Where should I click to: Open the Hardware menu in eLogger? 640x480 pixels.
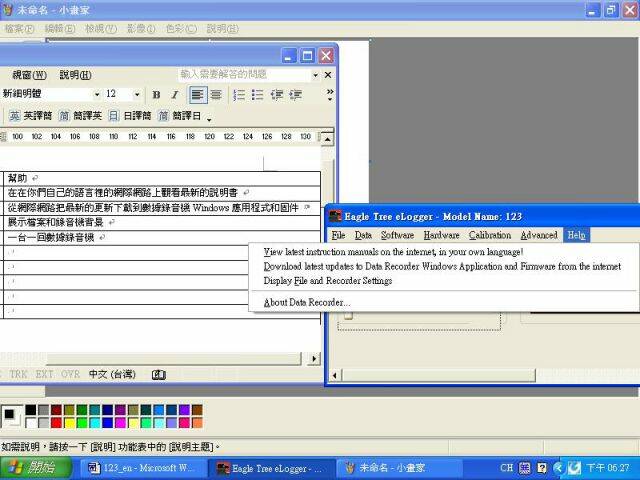click(x=441, y=235)
